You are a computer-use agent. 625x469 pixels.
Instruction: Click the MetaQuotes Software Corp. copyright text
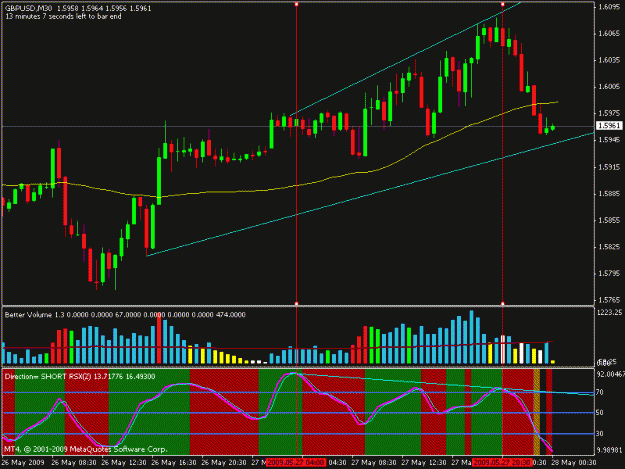pos(86,449)
